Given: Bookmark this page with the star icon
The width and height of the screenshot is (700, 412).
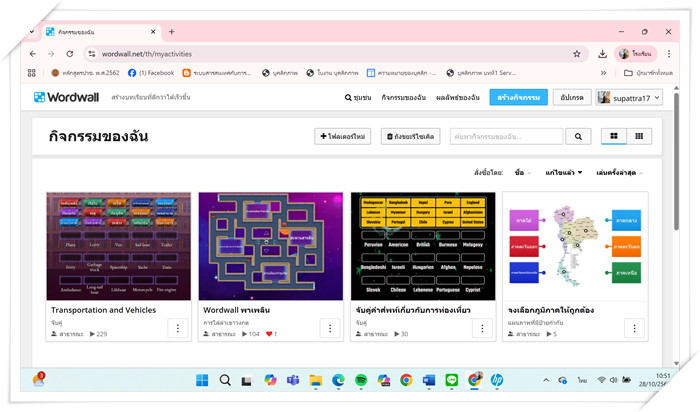Looking at the screenshot, I should point(577,54).
